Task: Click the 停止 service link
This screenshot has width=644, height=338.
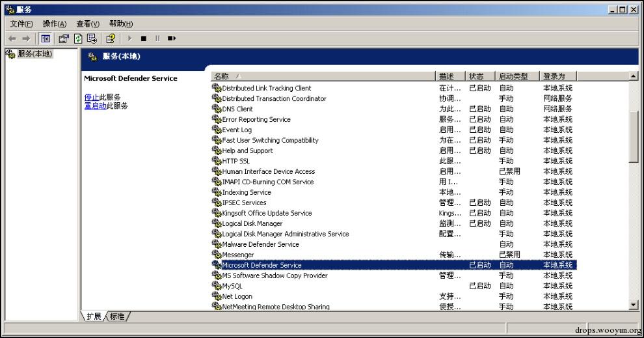Action: (x=91, y=97)
